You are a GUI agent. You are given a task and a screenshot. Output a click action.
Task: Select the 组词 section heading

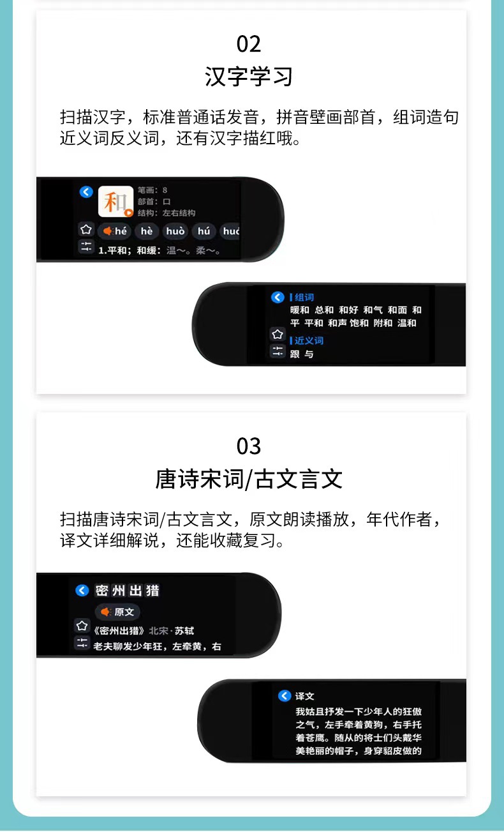click(x=302, y=297)
